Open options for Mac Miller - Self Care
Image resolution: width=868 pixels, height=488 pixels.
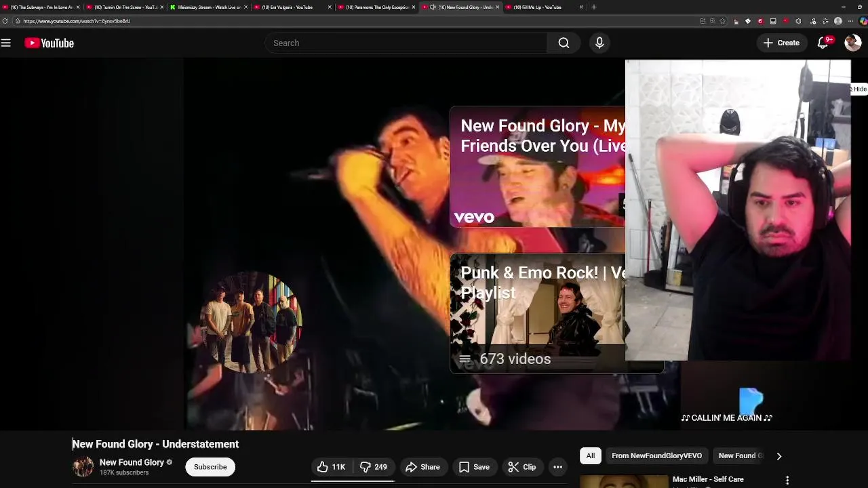tap(787, 480)
